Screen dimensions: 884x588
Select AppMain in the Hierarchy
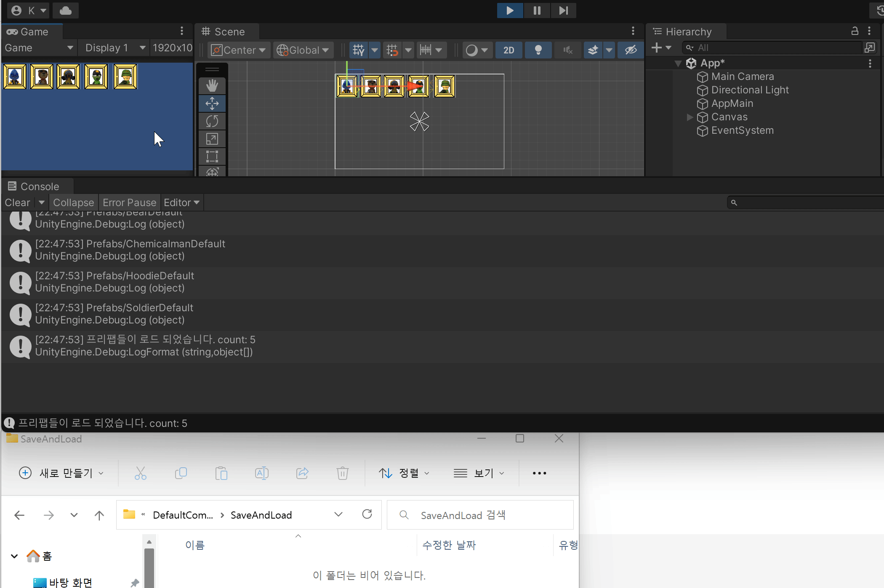pos(732,103)
